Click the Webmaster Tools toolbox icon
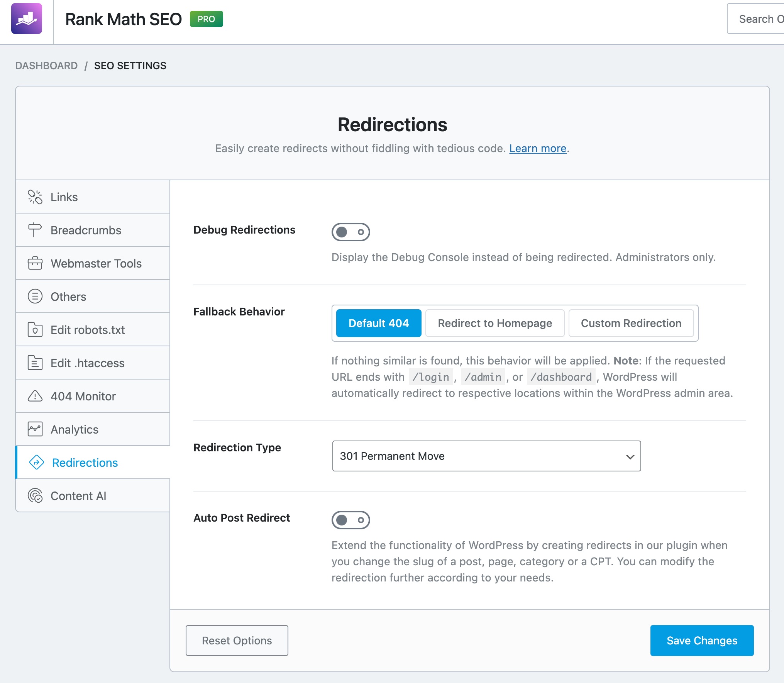Screen dimensions: 784x683 coord(35,263)
